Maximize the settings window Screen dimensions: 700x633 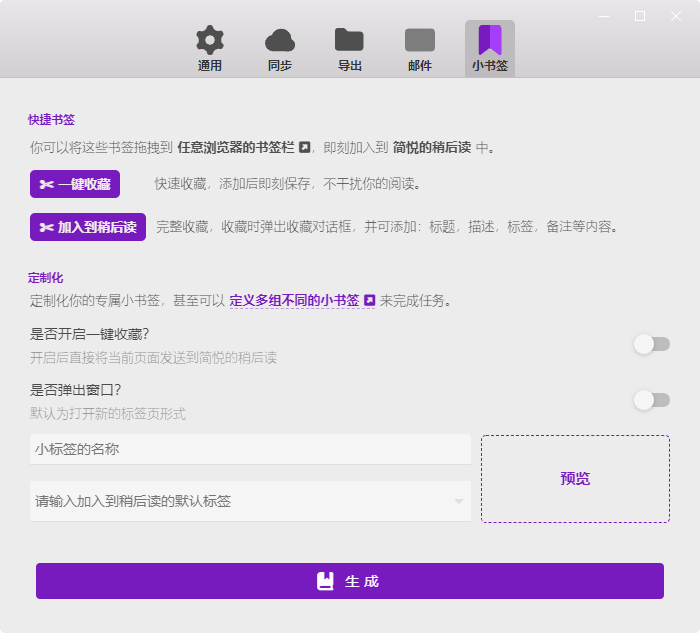point(640,16)
